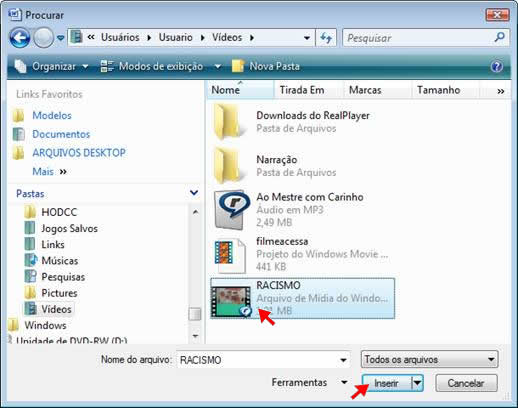Open the recent pages dropdown beside Forward

click(61, 38)
